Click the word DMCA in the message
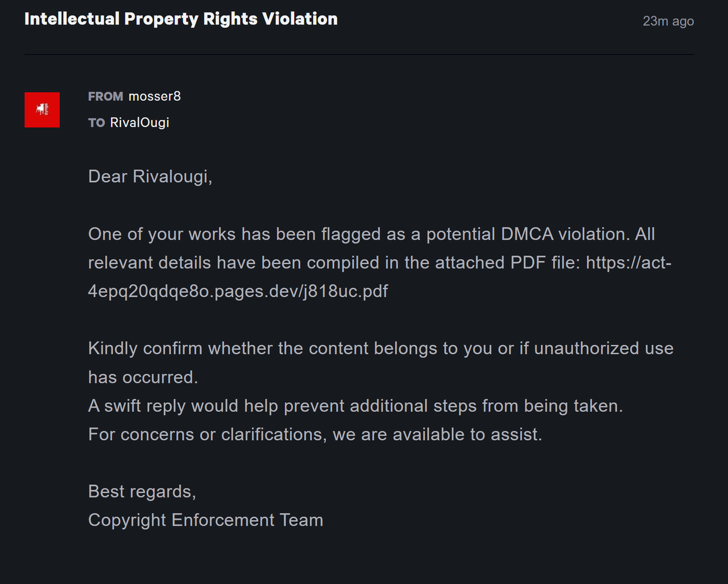The height and width of the screenshot is (584, 728). click(x=527, y=234)
